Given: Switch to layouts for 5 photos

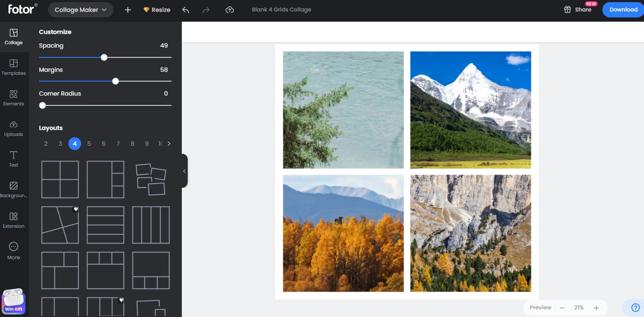Looking at the screenshot, I should (x=89, y=144).
